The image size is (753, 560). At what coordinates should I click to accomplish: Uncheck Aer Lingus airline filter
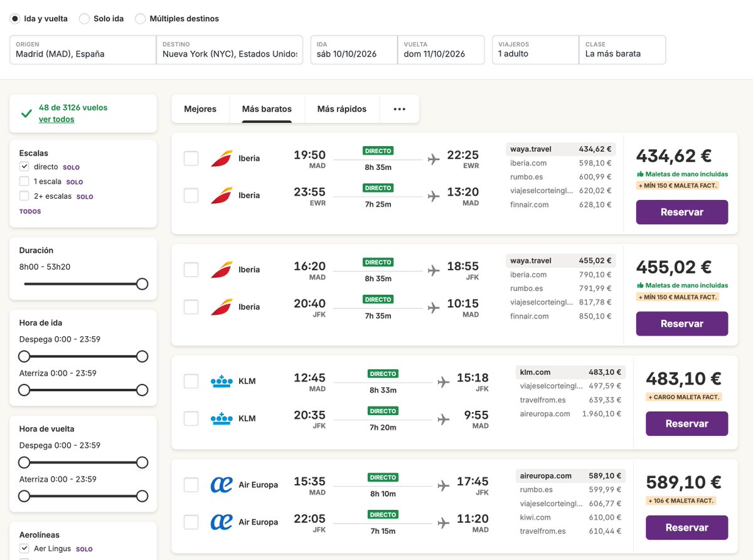24,548
